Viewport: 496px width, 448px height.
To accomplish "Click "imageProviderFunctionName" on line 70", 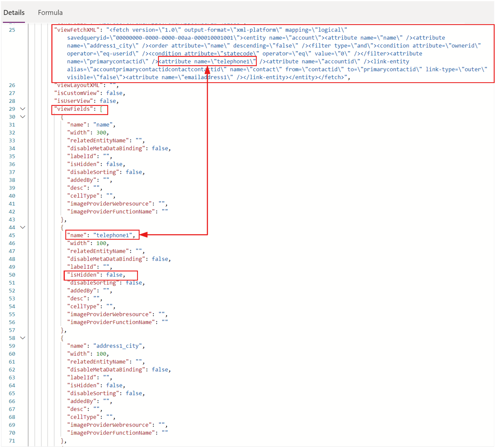I will click(x=111, y=433).
